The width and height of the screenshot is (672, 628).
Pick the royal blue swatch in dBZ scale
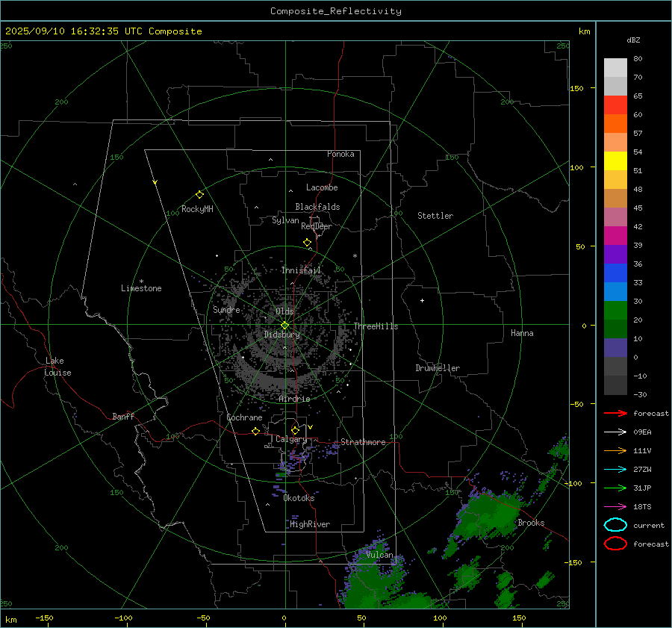[615, 273]
